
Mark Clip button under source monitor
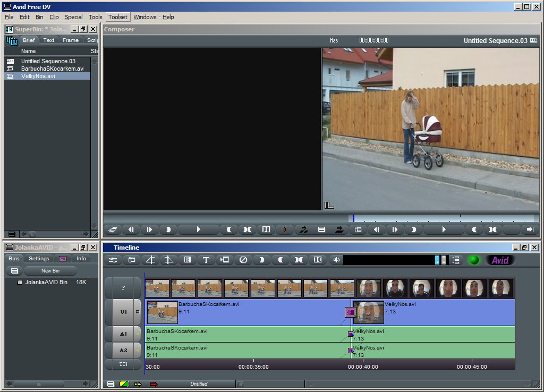coord(247,229)
